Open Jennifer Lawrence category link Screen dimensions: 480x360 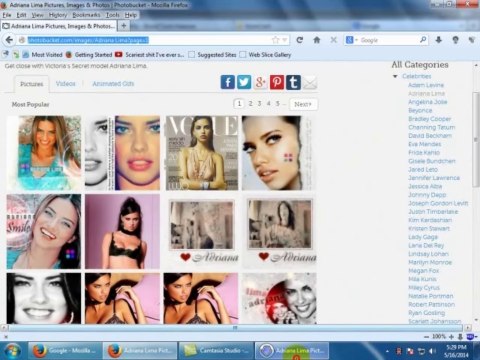[434, 178]
